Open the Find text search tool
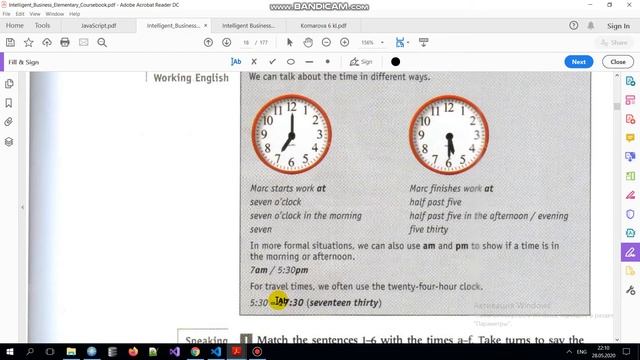 (x=102, y=42)
